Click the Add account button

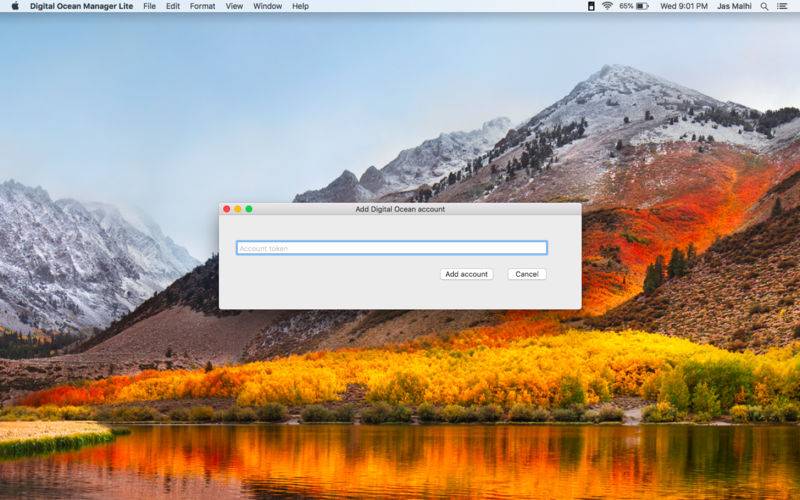click(x=466, y=274)
